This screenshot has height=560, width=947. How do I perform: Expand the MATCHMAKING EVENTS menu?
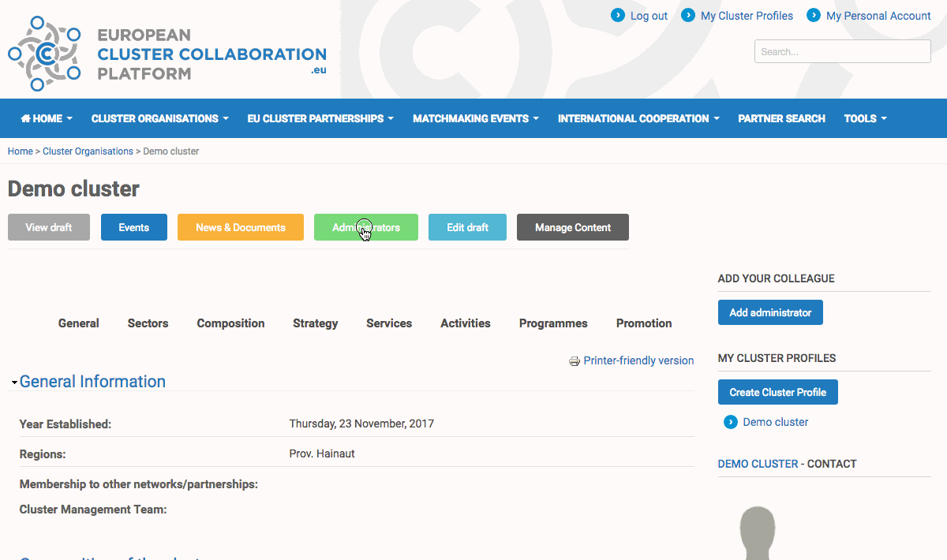pyautogui.click(x=476, y=118)
